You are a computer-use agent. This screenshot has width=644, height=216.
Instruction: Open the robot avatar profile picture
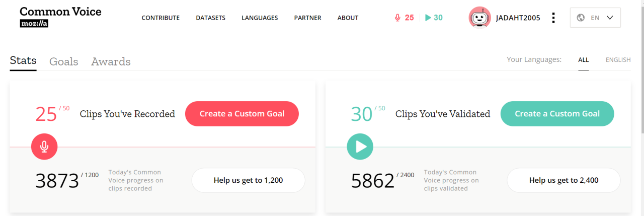pyautogui.click(x=479, y=18)
